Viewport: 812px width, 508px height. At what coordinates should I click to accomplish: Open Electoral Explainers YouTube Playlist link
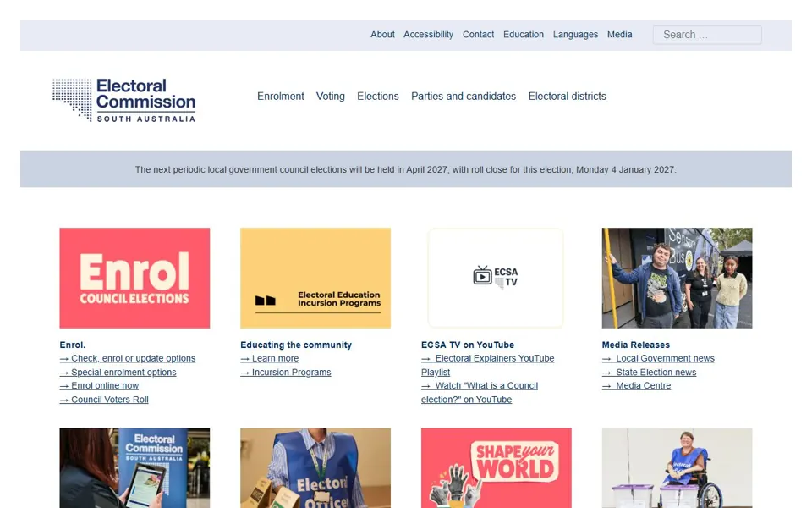click(487, 365)
